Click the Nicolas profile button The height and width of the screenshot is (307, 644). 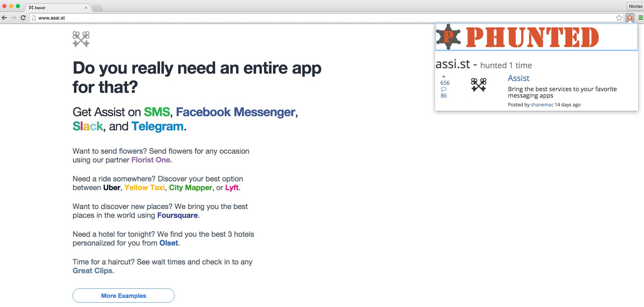635,6
